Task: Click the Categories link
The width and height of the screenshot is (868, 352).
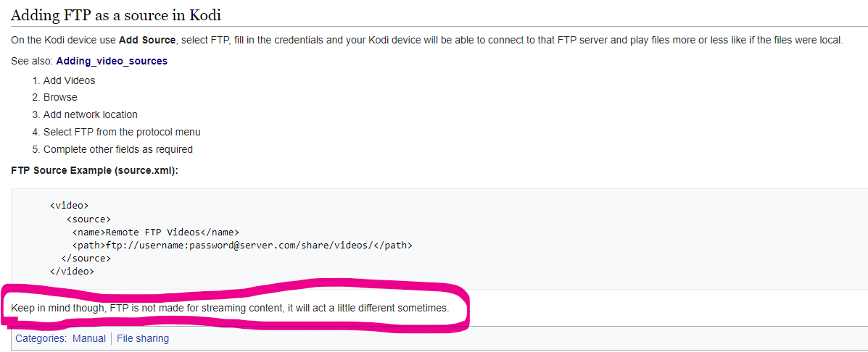Action: [x=41, y=338]
